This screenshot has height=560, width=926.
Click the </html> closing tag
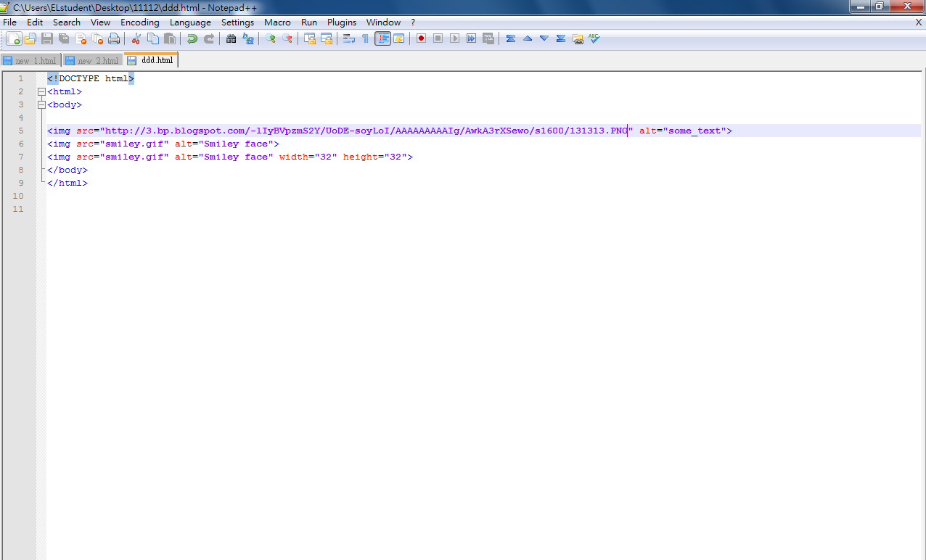67,183
